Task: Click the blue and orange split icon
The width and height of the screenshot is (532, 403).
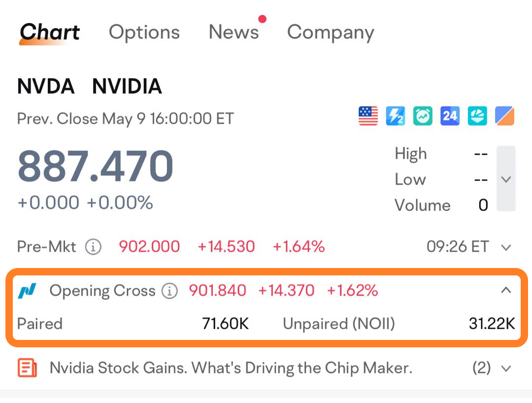Action: pyautogui.click(x=504, y=116)
